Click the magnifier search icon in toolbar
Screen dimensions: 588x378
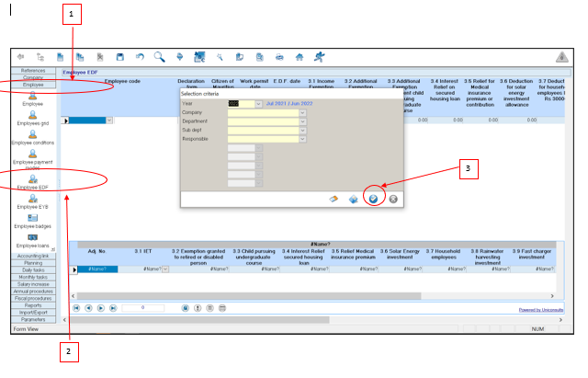click(x=160, y=57)
